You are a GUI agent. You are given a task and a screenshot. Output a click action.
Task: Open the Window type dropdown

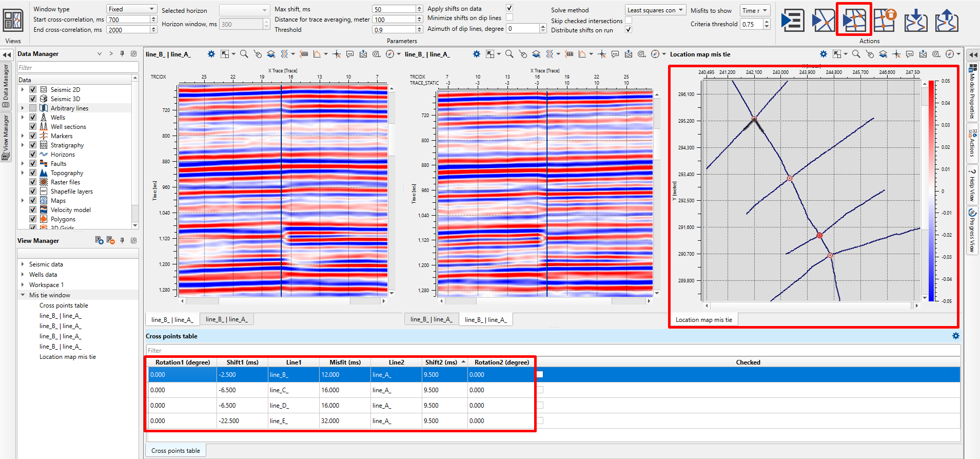[131, 9]
